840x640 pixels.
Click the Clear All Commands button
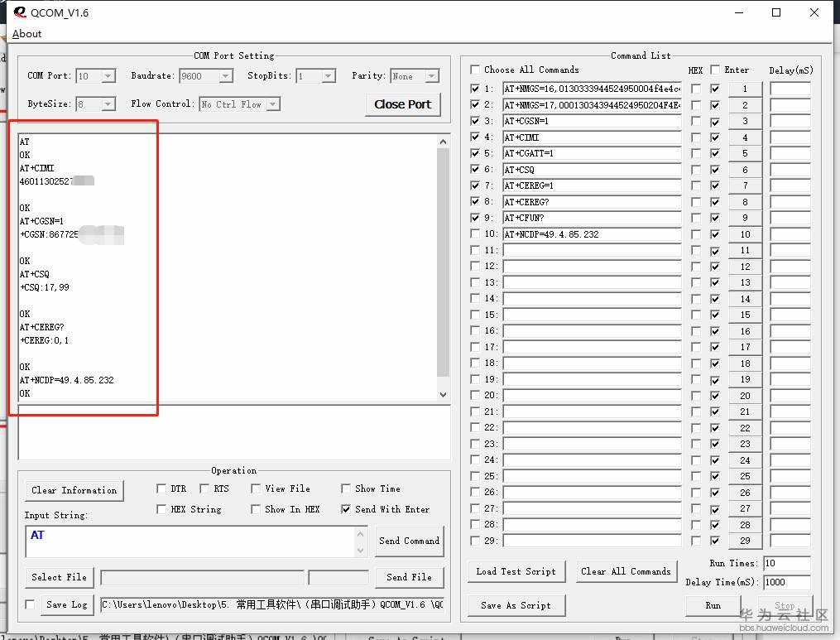tap(626, 571)
